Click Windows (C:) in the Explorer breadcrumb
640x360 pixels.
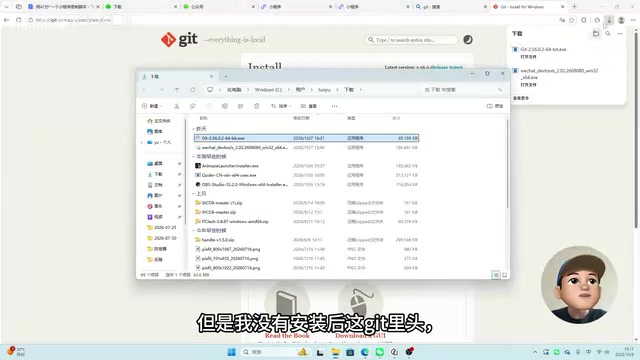pyautogui.click(x=268, y=89)
